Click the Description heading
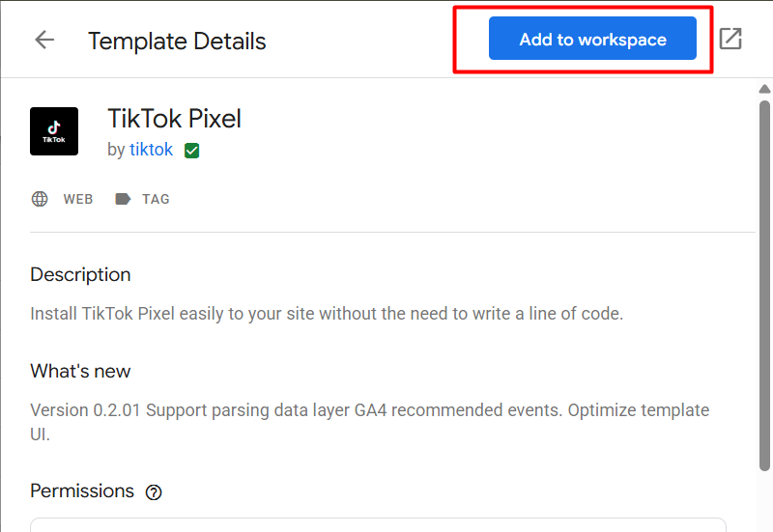 point(80,274)
